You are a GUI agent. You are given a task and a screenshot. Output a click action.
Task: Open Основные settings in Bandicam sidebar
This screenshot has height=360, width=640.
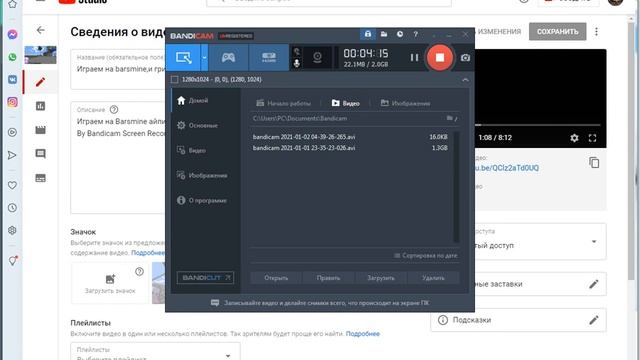(x=205, y=125)
